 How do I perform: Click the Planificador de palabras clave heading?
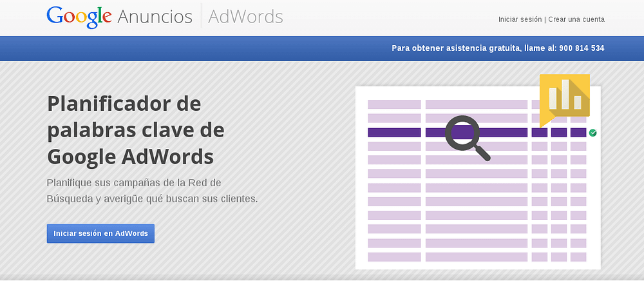point(136,130)
